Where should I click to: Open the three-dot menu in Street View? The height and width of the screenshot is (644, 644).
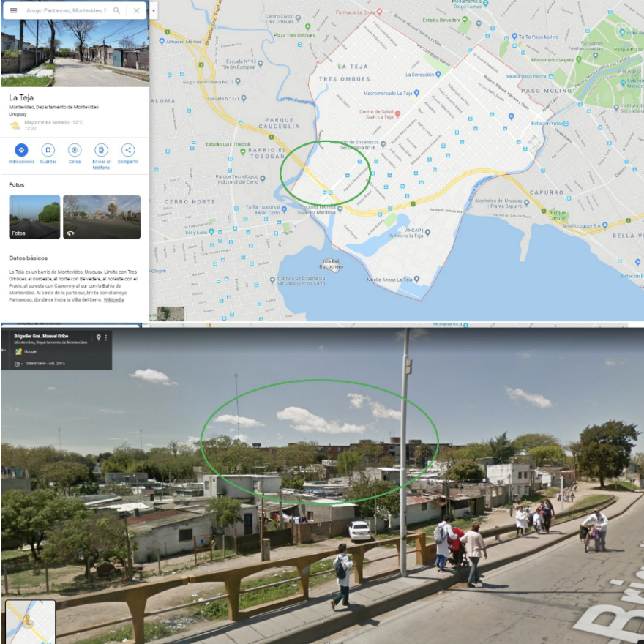(106, 338)
